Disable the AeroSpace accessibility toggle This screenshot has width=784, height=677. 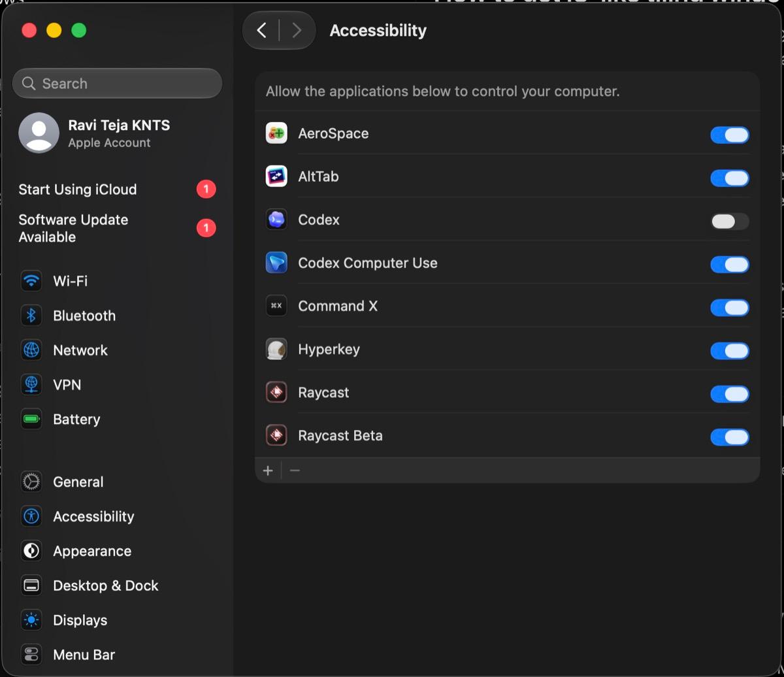coord(730,135)
